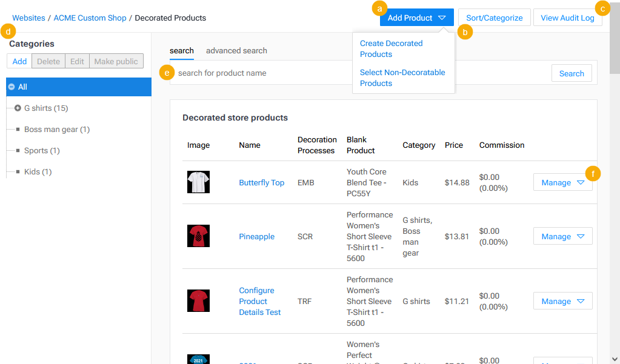Click the Sort/Categorize button
This screenshot has height=364, width=620.
494,17
